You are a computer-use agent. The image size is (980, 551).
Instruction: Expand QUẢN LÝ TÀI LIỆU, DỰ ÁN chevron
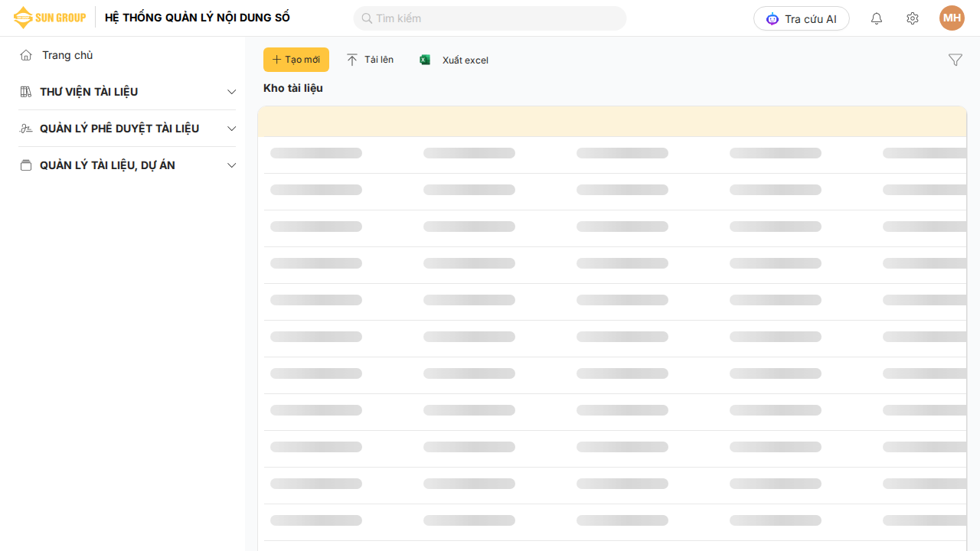[232, 165]
